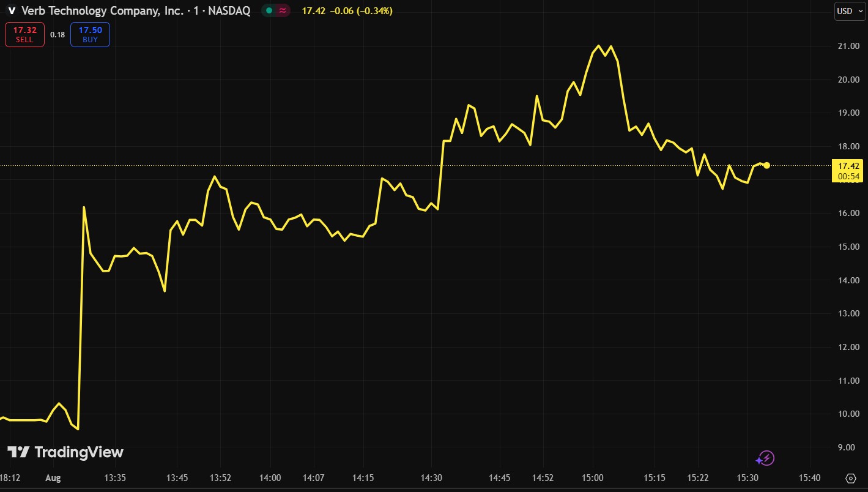Click the 15:40 time axis label
The image size is (868, 492).
pos(810,478)
